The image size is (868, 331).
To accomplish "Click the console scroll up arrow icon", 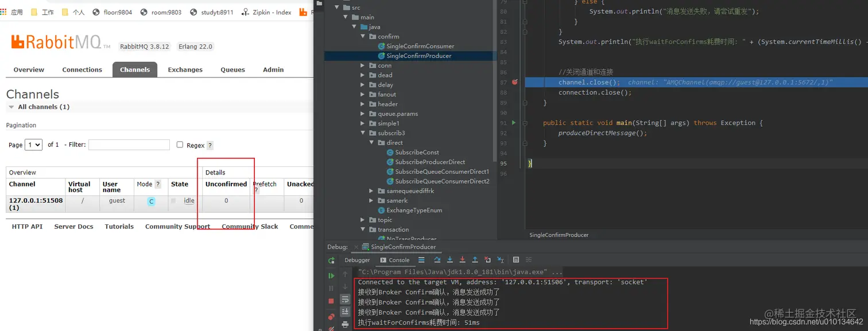I will pos(345,274).
